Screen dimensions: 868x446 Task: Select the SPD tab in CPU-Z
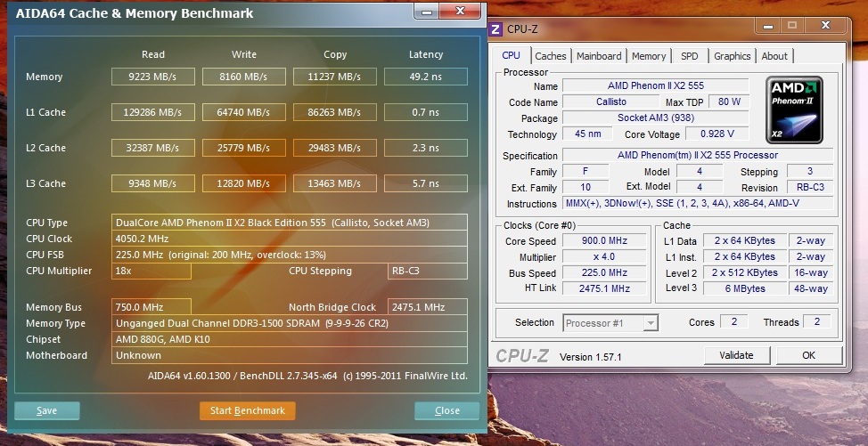click(x=689, y=56)
